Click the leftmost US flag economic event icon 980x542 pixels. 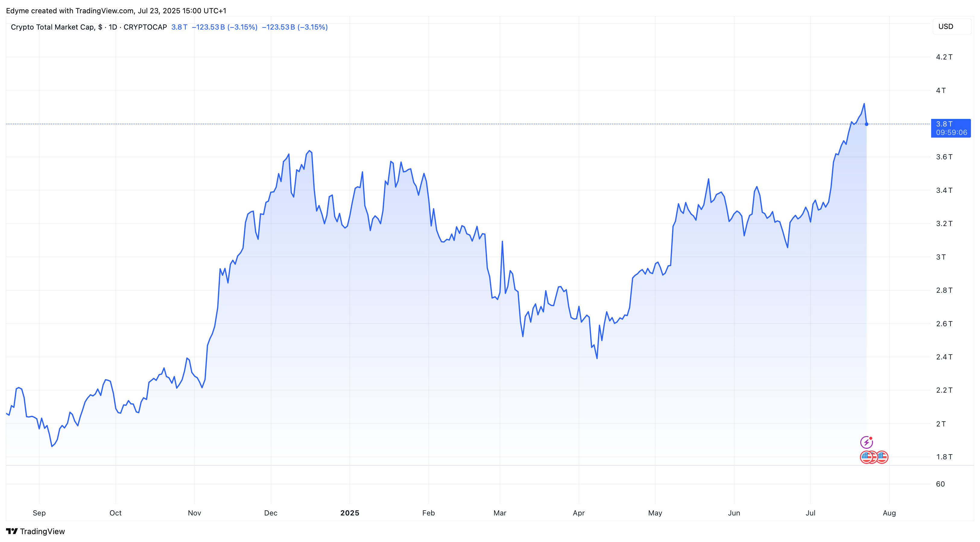click(x=866, y=457)
